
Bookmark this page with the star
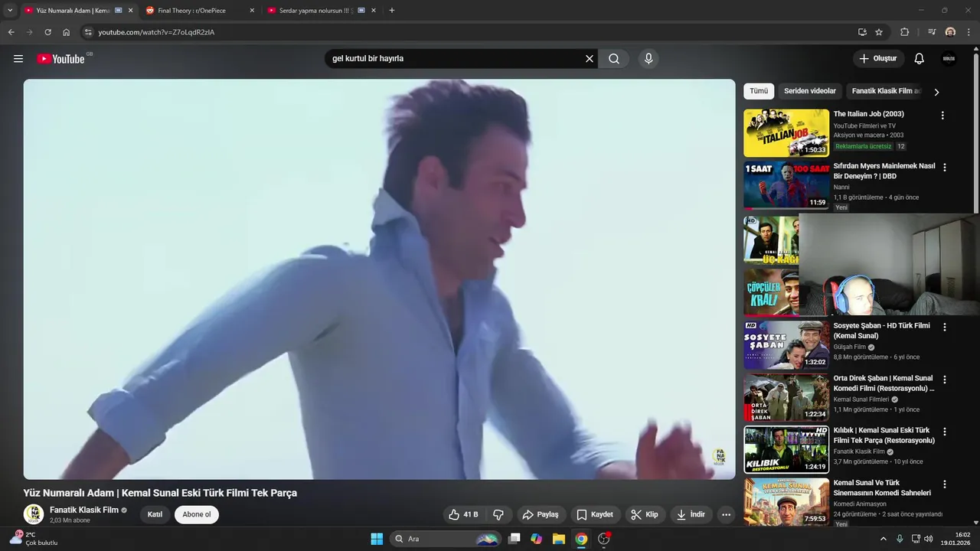pos(879,32)
